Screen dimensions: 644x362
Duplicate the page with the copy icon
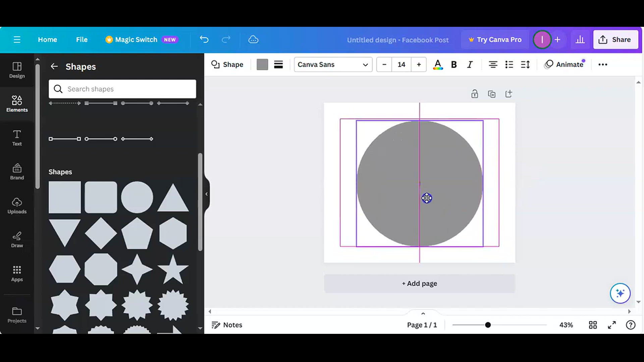pos(492,94)
